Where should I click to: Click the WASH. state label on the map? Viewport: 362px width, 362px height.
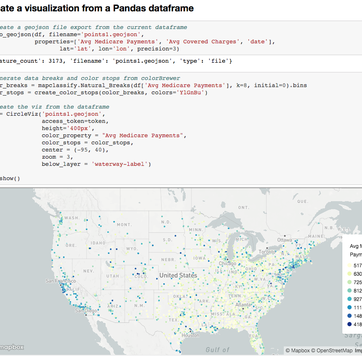71,218
